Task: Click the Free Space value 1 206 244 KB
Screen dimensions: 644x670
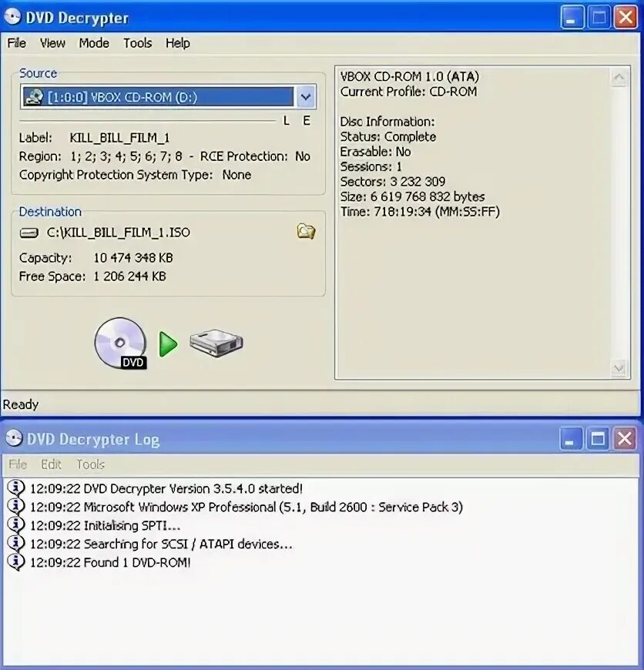Action: tap(129, 276)
